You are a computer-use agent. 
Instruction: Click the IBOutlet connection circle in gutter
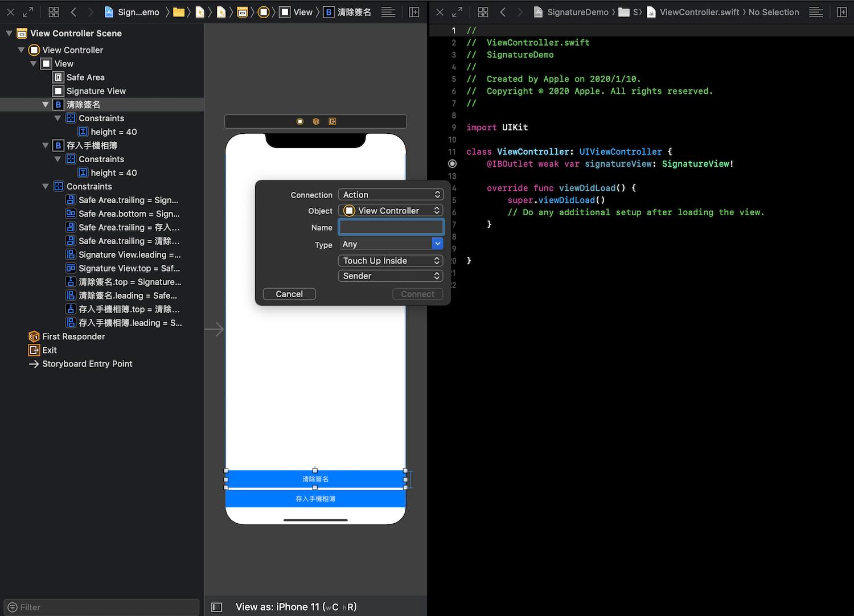pyautogui.click(x=453, y=164)
